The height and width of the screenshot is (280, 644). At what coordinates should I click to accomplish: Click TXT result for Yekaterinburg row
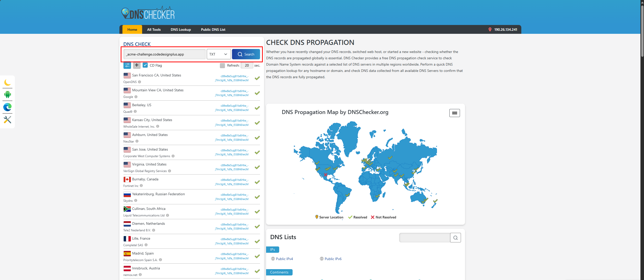click(x=232, y=197)
